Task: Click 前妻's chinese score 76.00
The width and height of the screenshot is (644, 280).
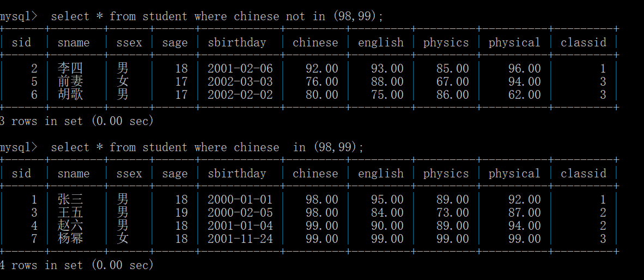Action: [321, 81]
